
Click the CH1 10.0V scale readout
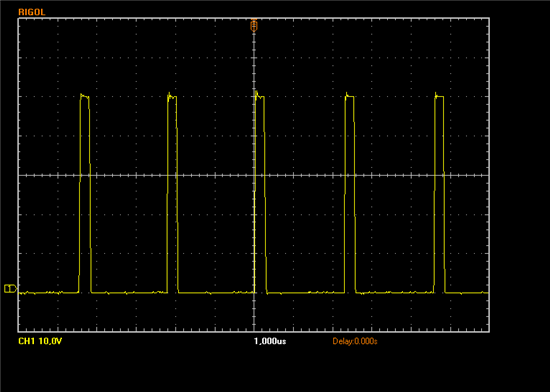(x=40, y=341)
